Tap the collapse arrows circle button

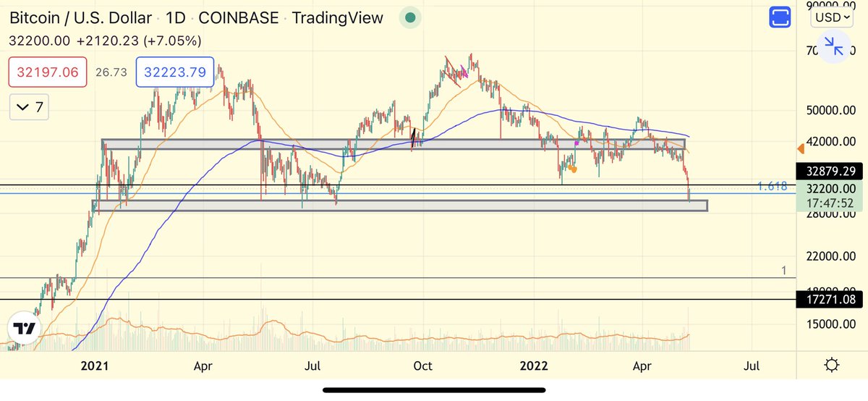coord(833,47)
